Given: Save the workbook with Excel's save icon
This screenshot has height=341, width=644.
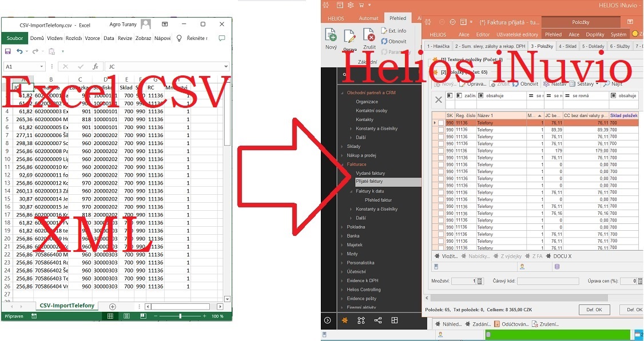Looking at the screenshot, I should (7, 51).
